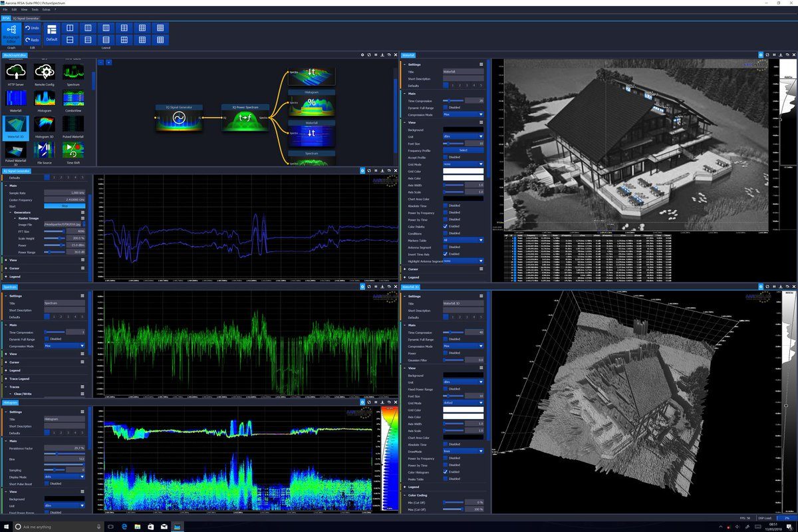This screenshot has width=798, height=532.
Task: Zoom out the block graph with minus button
Action: [100, 62]
